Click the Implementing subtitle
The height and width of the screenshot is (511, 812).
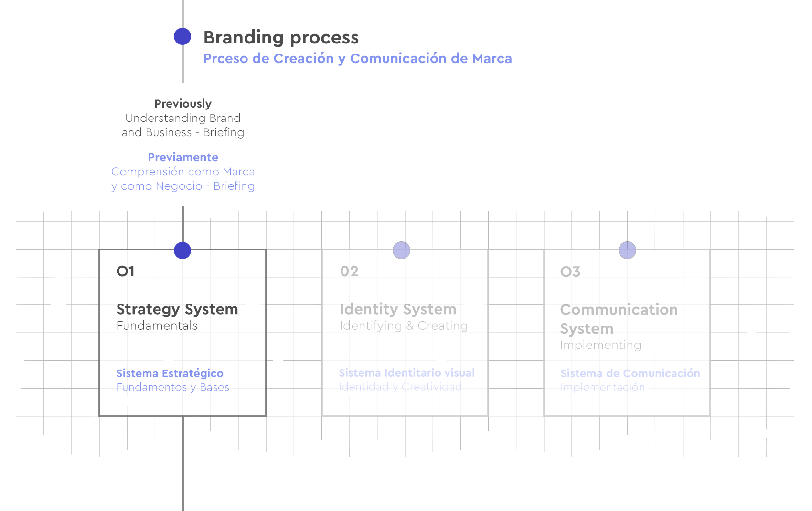point(600,345)
